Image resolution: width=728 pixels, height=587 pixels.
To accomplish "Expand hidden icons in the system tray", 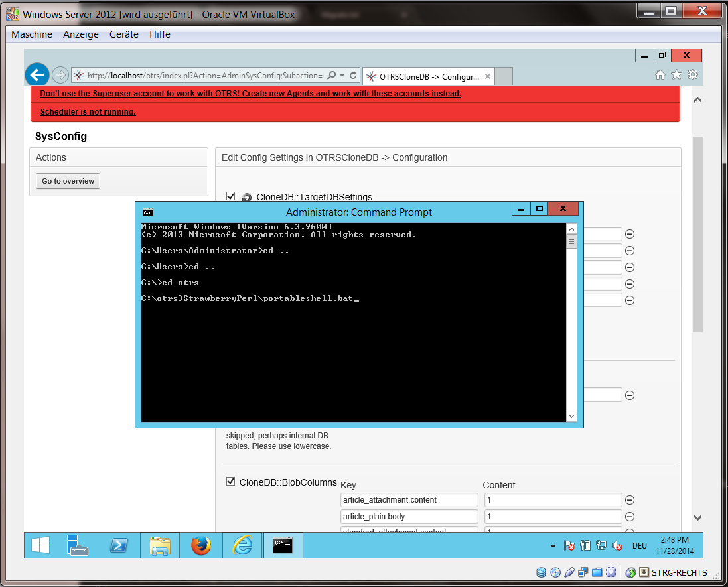I will point(553,545).
